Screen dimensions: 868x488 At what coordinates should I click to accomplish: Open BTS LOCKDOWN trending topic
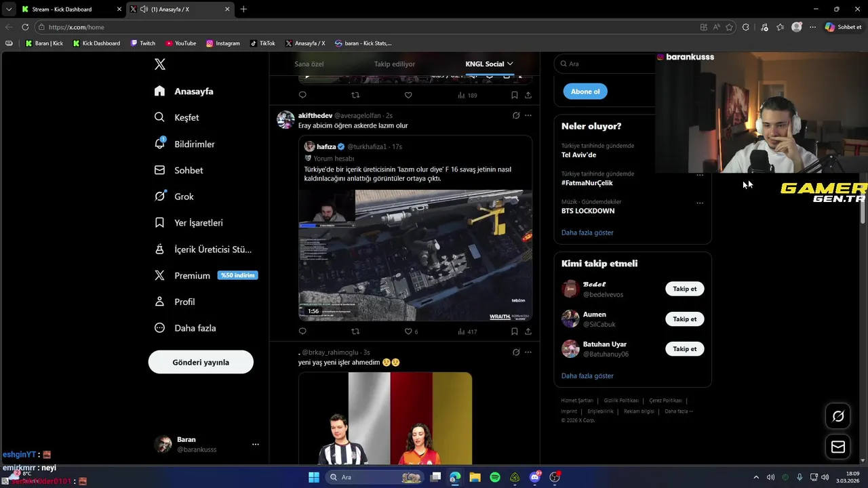(588, 211)
